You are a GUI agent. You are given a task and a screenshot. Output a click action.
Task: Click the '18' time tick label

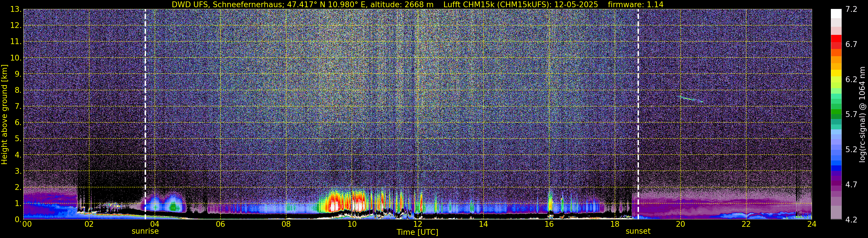614,224
